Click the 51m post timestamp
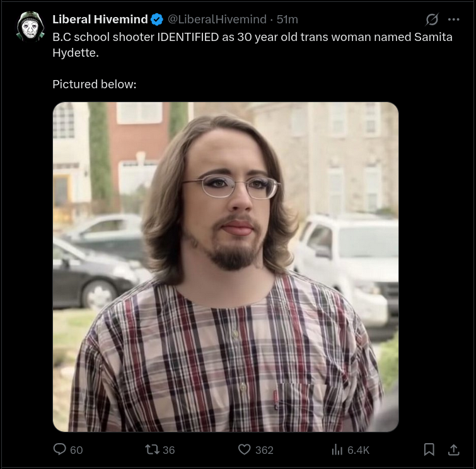Screen dimensions: 476x469 coord(287,20)
